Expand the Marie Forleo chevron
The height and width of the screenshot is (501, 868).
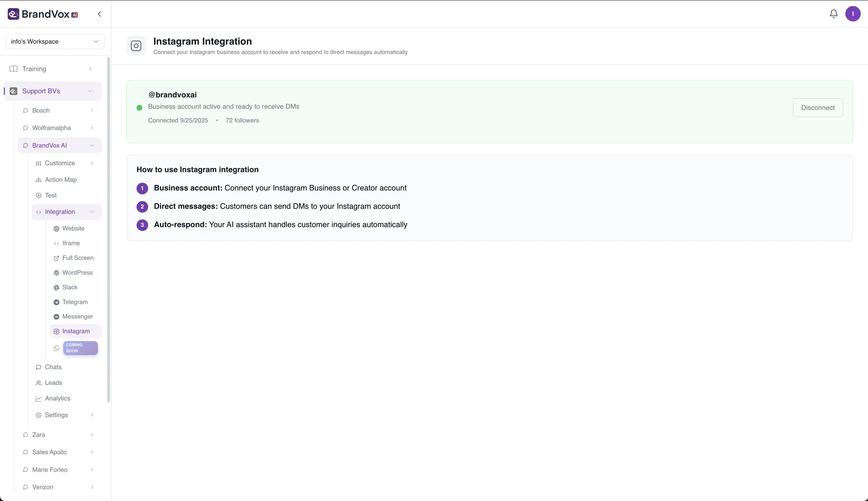click(92, 470)
